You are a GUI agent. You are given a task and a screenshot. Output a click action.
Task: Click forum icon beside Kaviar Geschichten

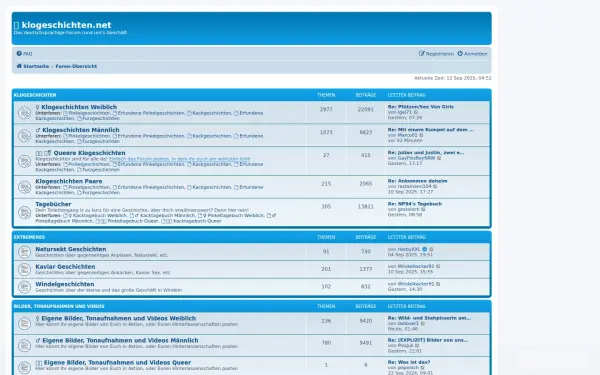24,269
